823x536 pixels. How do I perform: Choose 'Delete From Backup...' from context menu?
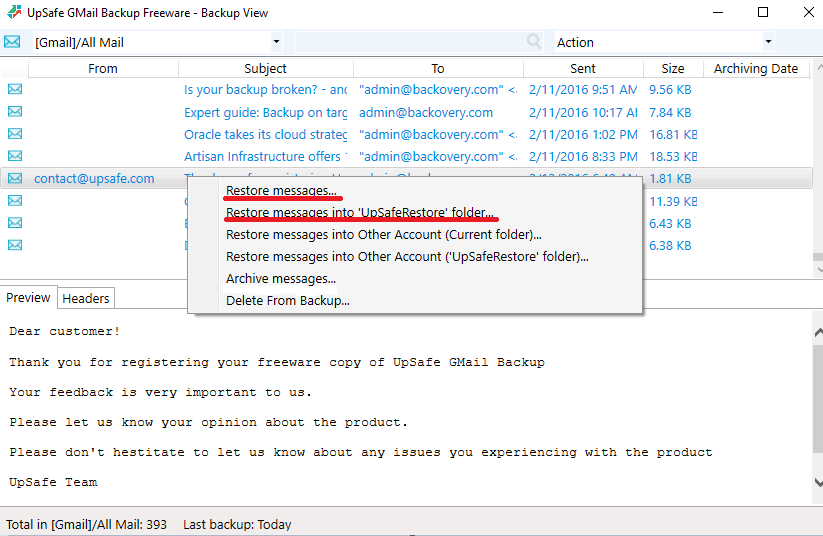288,301
